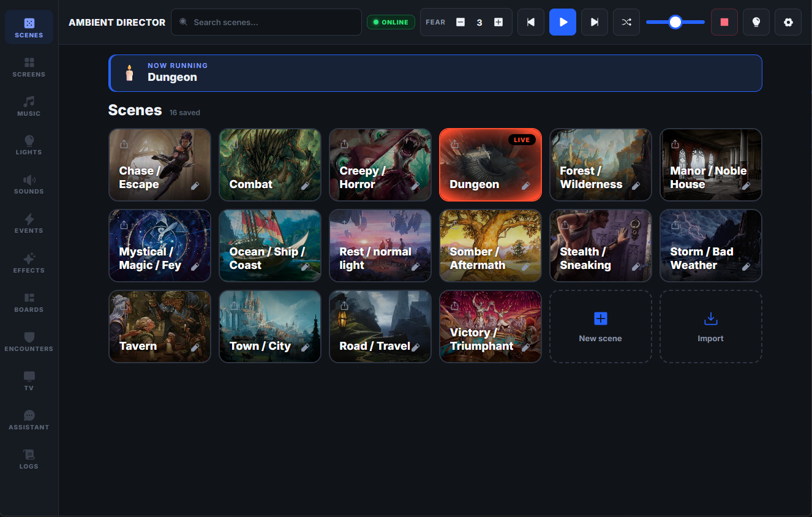Open the Screens section in sidebar
Screen dimensions: 812x517
29,67
